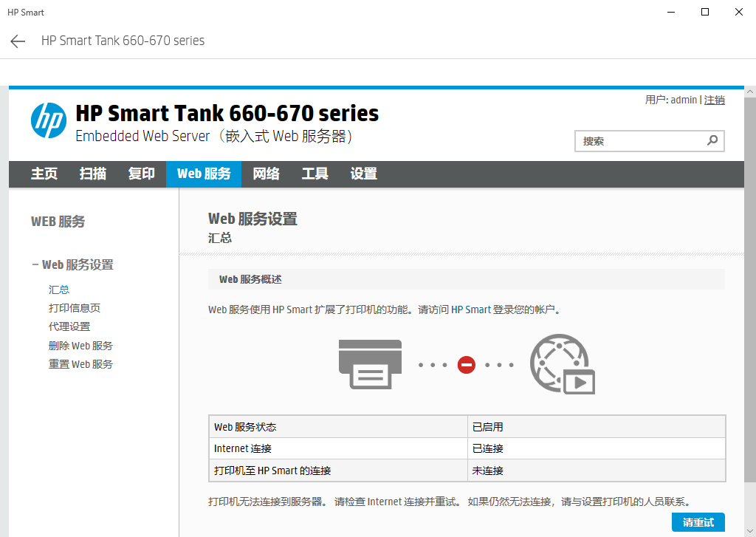Open the 复印 tab
This screenshot has height=537, width=756.
pos(141,174)
